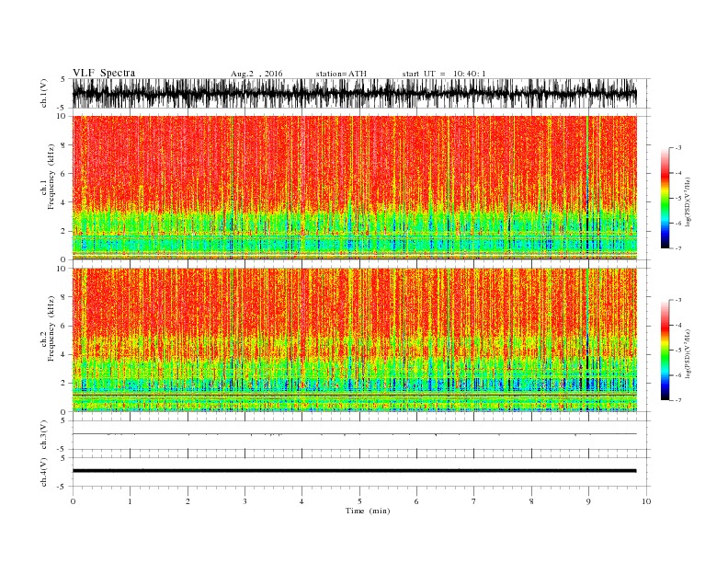Click the "1" tick on the time axis

click(130, 501)
